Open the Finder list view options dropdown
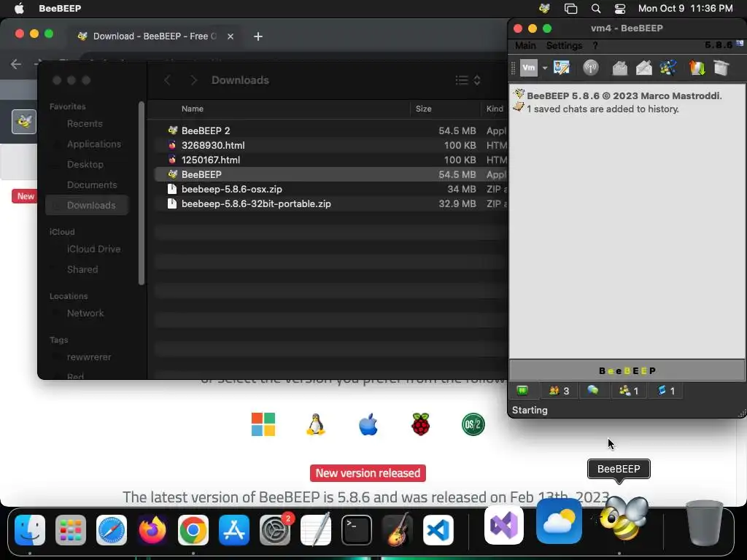Screen dimensions: 747x560 coord(468,80)
